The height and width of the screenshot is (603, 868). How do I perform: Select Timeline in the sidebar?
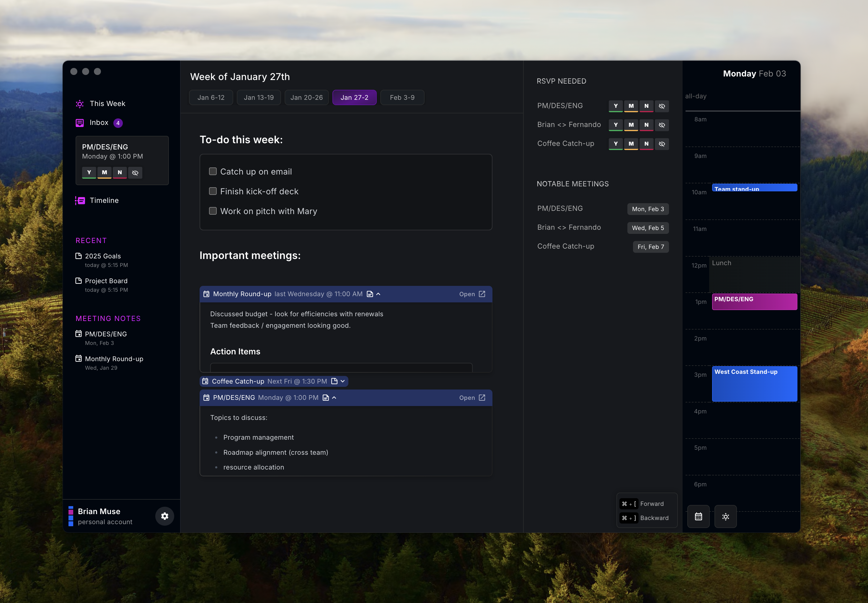104,200
